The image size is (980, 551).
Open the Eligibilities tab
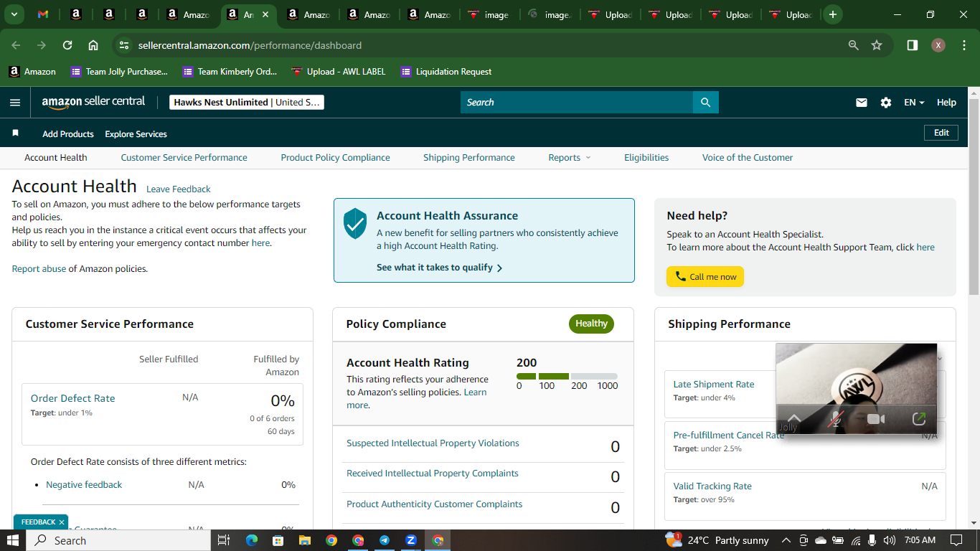pyautogui.click(x=646, y=158)
